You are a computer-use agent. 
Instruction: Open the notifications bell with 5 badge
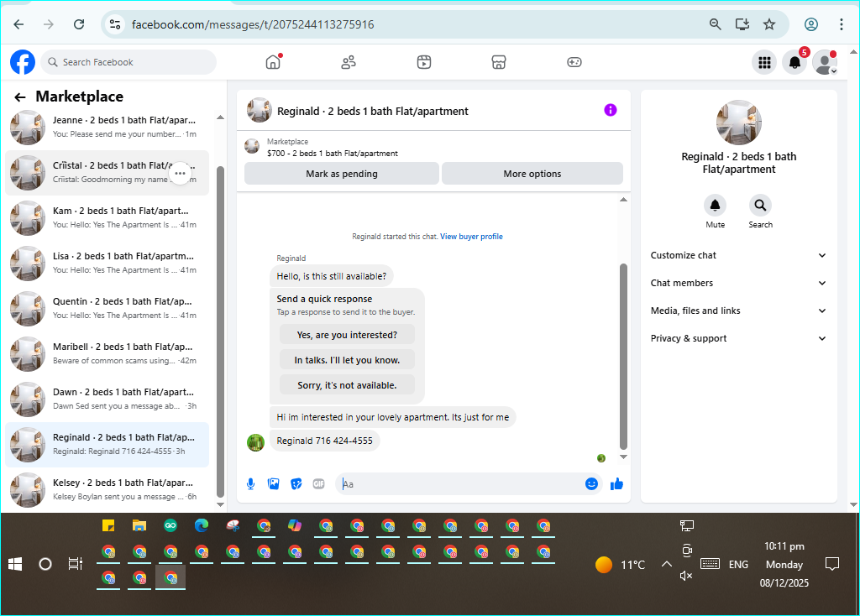pyautogui.click(x=794, y=62)
